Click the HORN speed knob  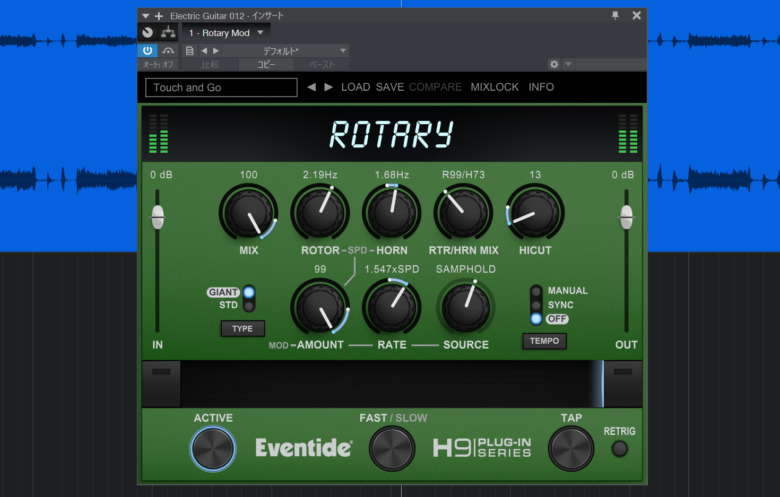coord(391,213)
